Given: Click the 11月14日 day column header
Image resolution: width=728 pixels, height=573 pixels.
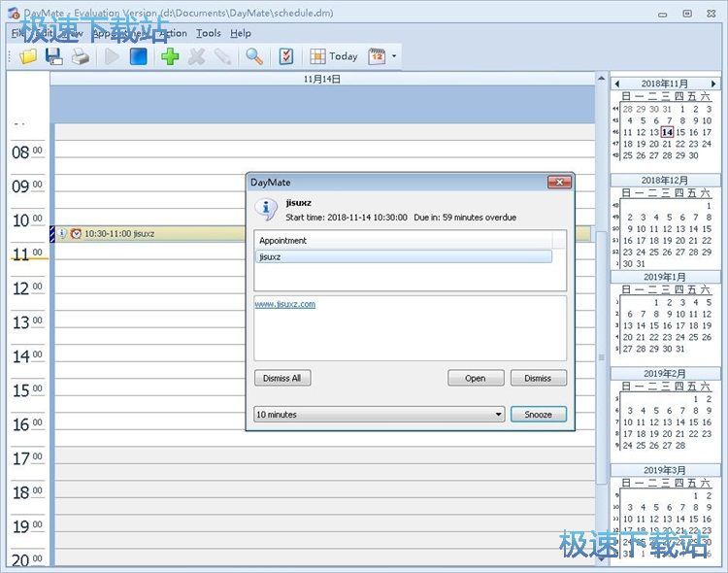Looking at the screenshot, I should point(322,79).
